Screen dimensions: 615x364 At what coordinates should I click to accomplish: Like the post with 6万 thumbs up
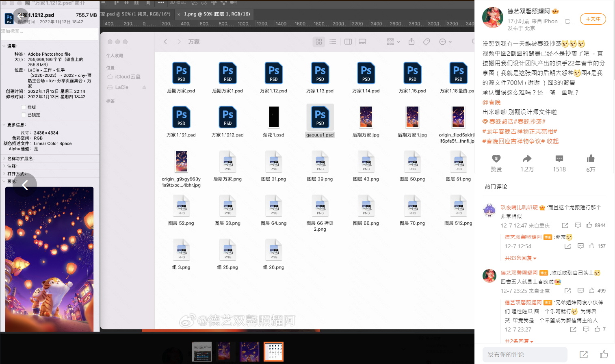pos(591,158)
